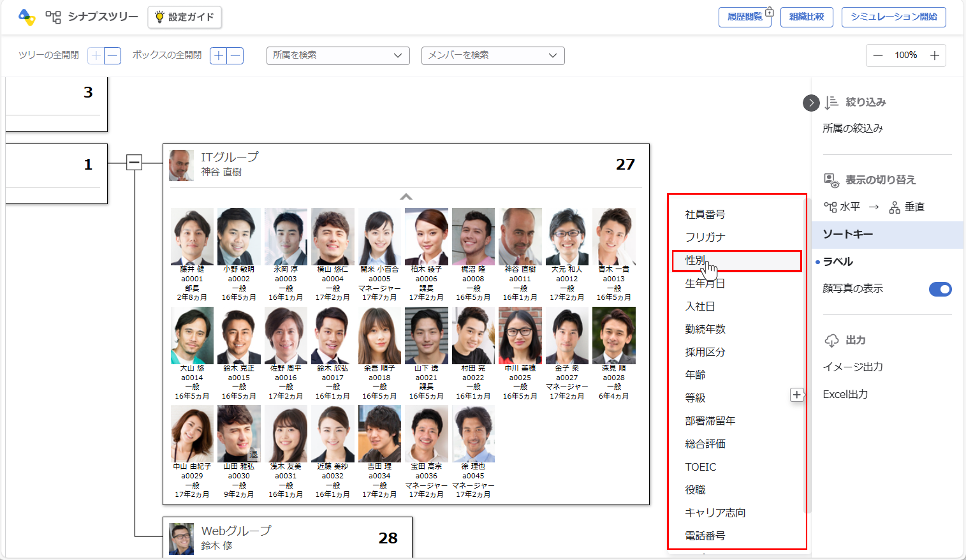The width and height of the screenshot is (966, 560).
Task: Click the small plus icon beside 等級
Action: click(x=797, y=394)
